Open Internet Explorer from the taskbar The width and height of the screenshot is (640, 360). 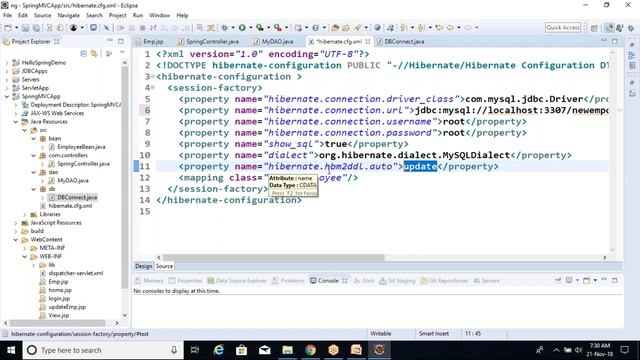219,350
